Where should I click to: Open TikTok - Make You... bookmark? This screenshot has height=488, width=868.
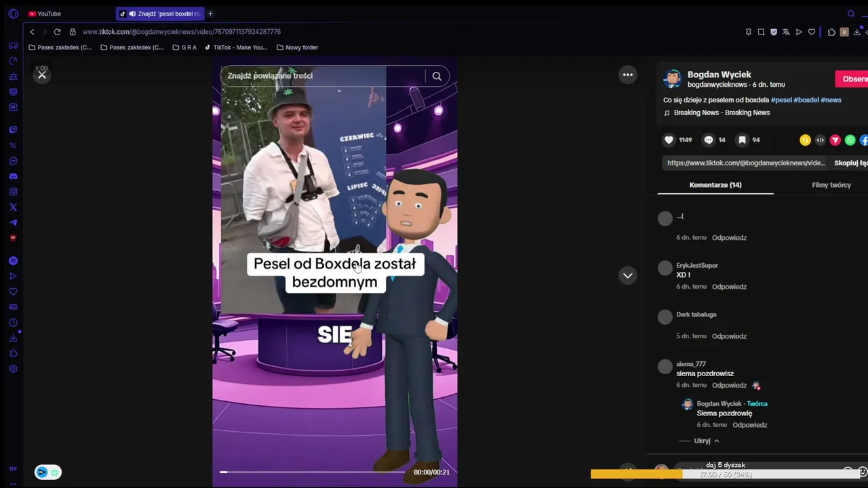(235, 47)
